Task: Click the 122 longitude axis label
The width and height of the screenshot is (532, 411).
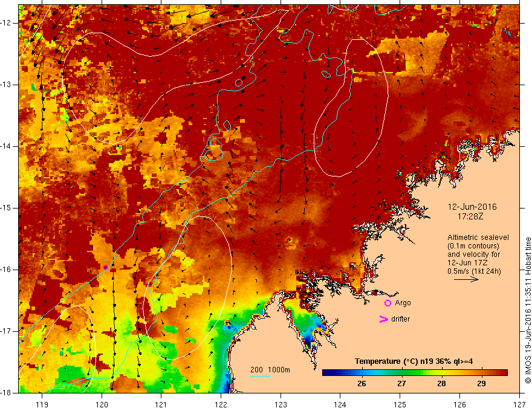Action: click(221, 404)
